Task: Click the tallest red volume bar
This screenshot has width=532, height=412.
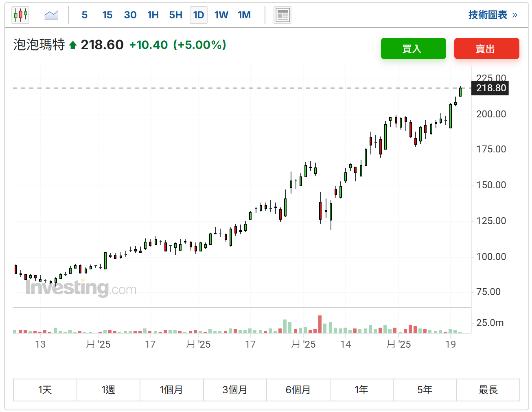Action: pos(320,324)
